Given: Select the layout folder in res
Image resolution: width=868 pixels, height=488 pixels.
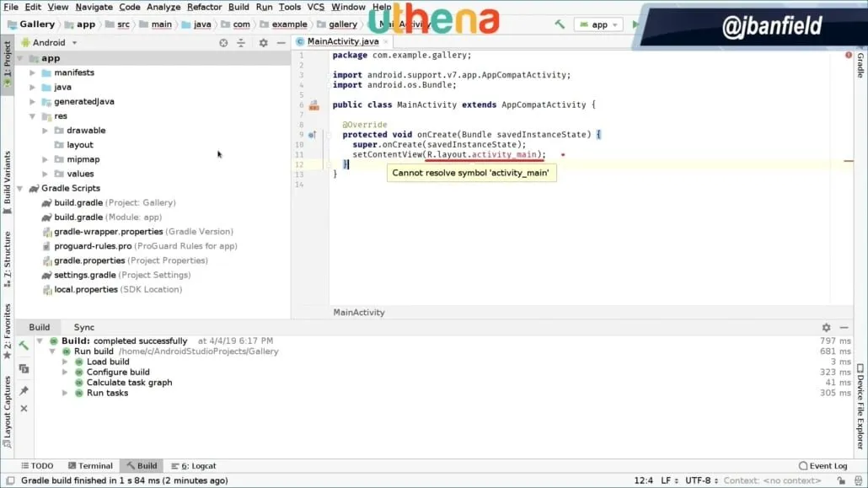Looking at the screenshot, I should pyautogui.click(x=80, y=145).
